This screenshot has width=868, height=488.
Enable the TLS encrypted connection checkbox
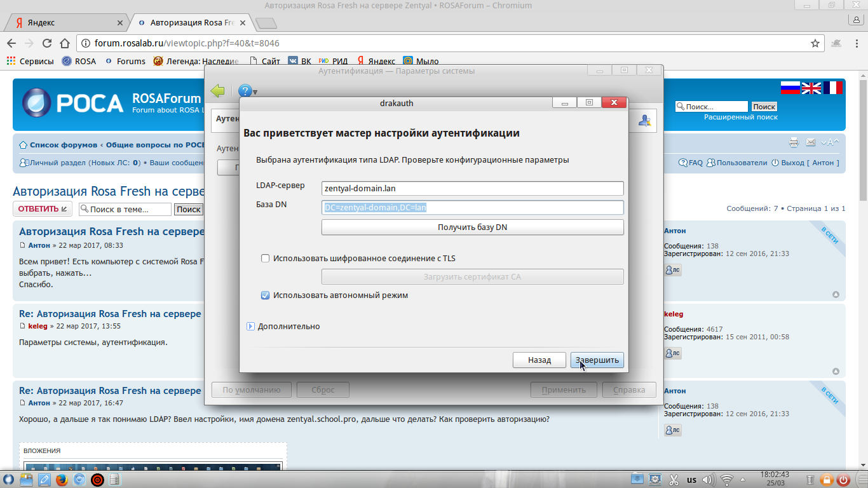(266, 259)
